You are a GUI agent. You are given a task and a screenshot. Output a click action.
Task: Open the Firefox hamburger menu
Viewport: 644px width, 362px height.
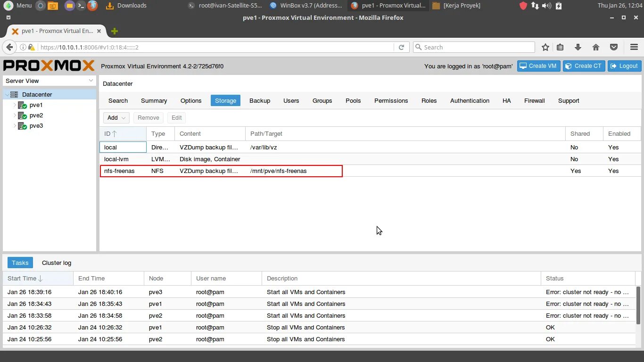634,47
